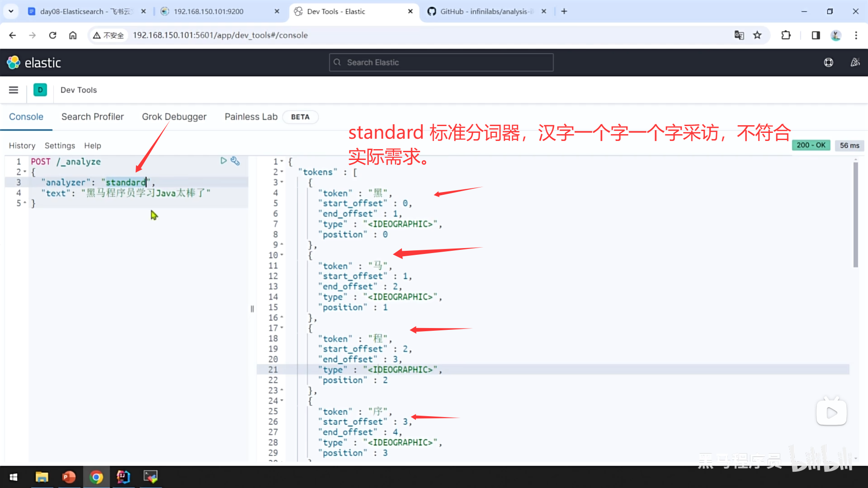Open browser extensions puzzle icon
868x488 pixels.
tap(786, 35)
